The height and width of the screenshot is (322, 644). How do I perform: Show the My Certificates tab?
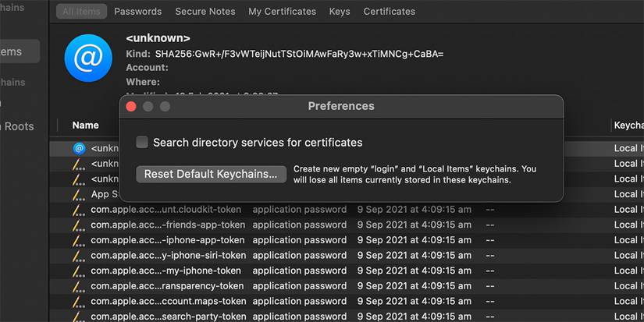(x=282, y=12)
